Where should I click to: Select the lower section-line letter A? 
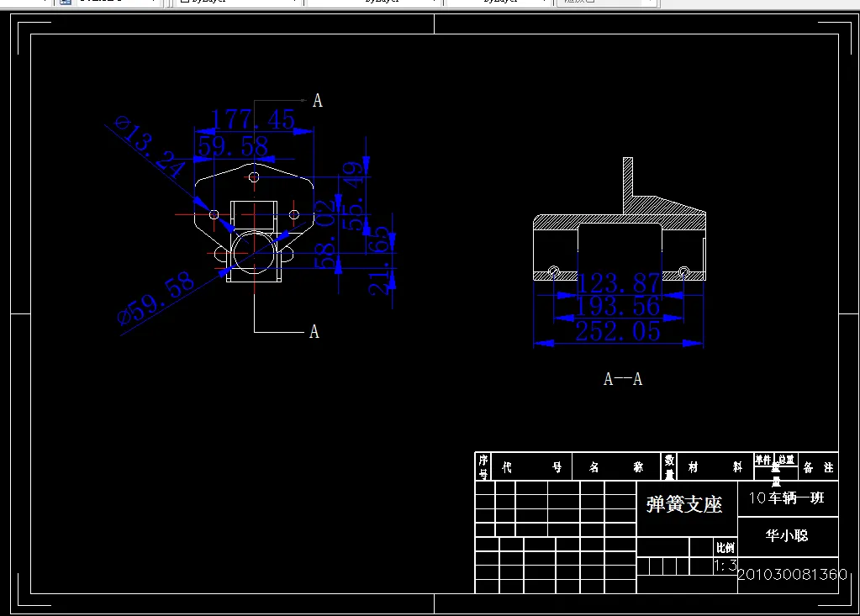314,332
